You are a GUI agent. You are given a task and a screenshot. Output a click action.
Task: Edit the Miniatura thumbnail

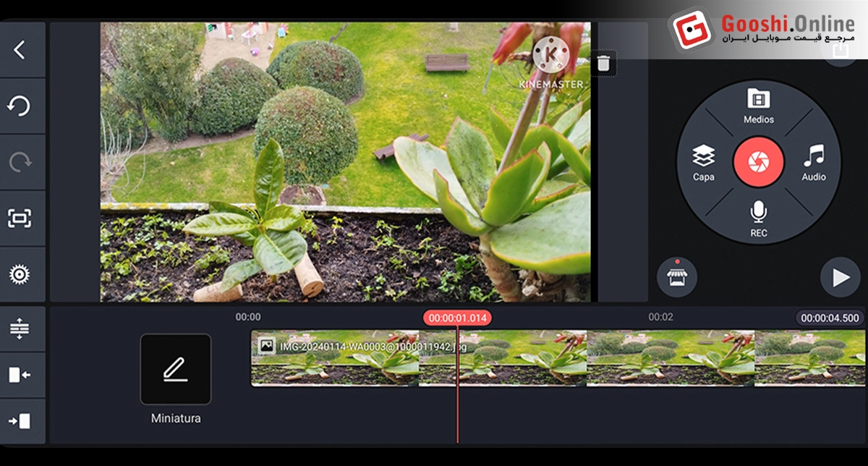click(175, 369)
